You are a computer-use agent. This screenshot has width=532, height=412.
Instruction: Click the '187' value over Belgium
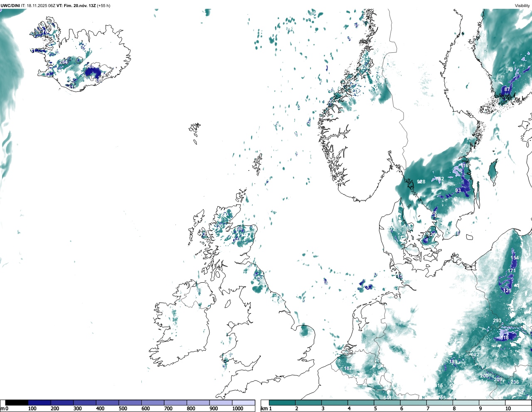click(348, 368)
